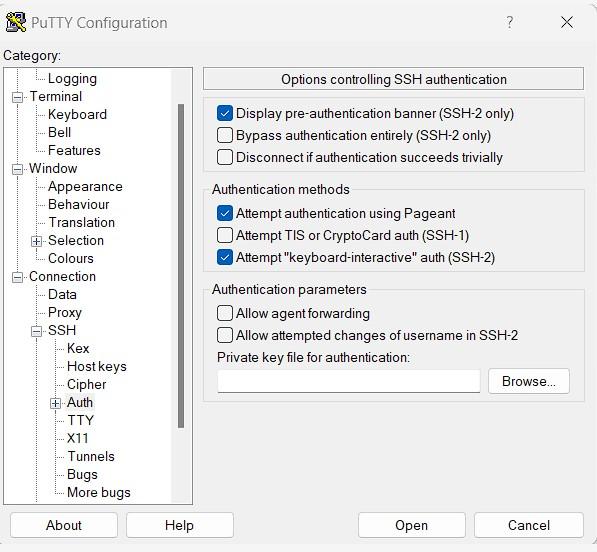Collapse the Window tree node

tap(18, 169)
